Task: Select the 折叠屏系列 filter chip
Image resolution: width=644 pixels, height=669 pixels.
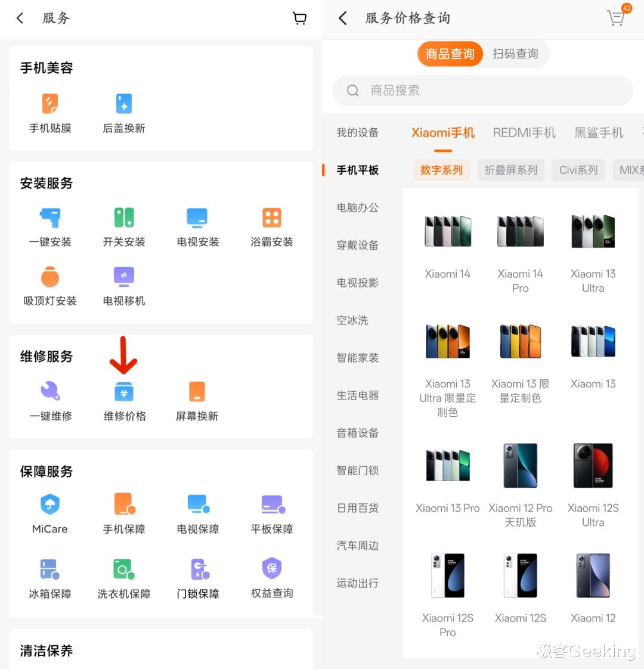Action: pyautogui.click(x=510, y=171)
